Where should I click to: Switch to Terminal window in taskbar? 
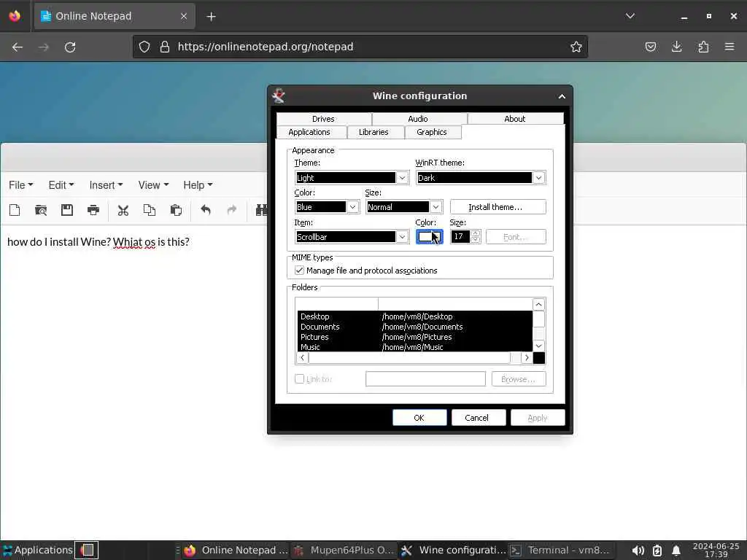tap(560, 551)
